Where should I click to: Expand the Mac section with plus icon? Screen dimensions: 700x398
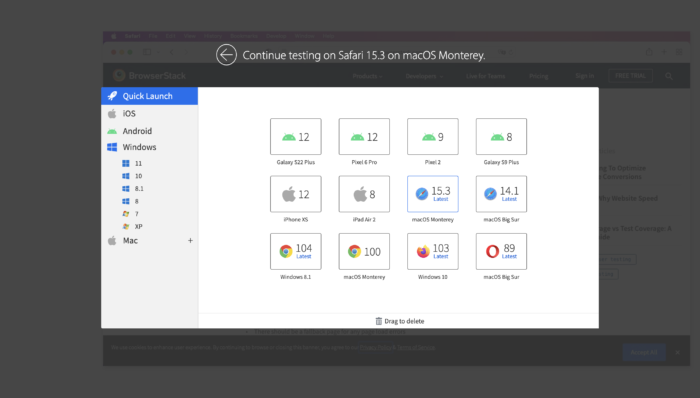[x=190, y=240]
